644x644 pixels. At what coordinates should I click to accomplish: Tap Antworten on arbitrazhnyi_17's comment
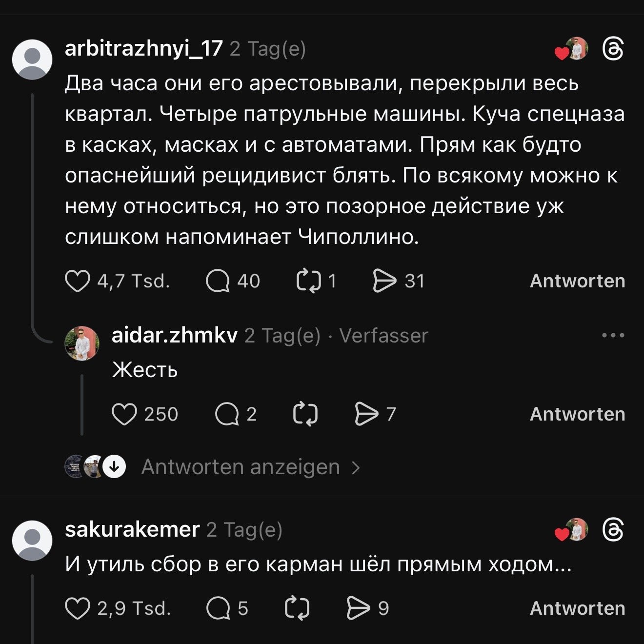[577, 281]
